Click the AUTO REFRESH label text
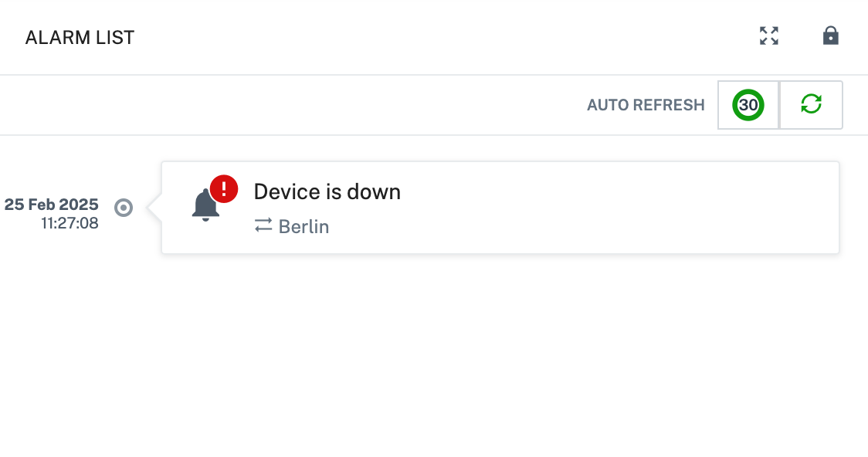 tap(646, 104)
